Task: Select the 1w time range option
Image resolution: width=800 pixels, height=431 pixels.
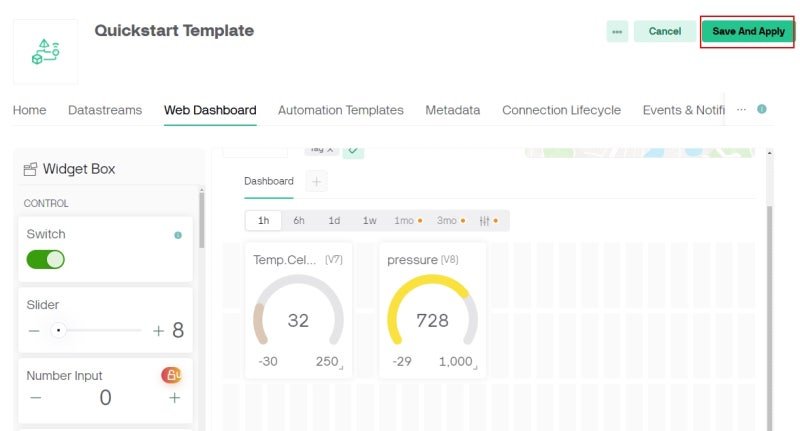Action: [369, 221]
